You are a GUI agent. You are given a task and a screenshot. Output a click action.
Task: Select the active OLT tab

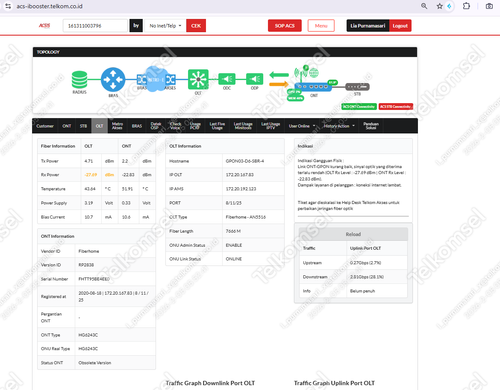(99, 126)
